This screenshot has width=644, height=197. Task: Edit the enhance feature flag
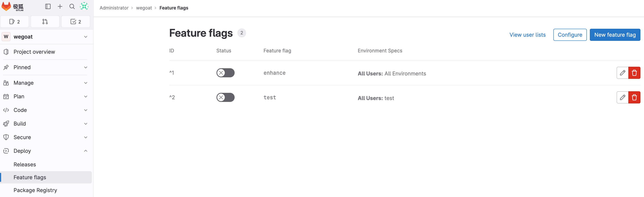pos(622,73)
